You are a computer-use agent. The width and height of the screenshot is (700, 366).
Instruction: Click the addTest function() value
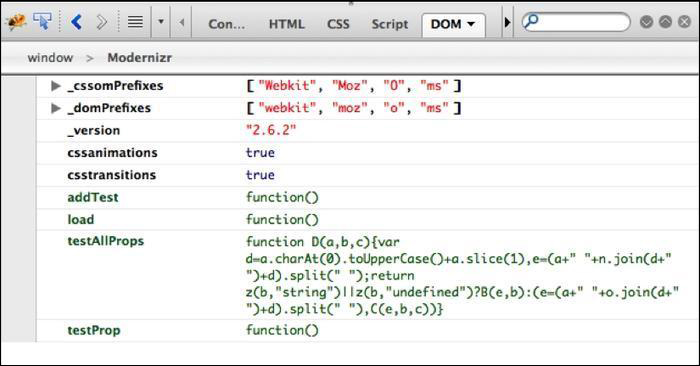coord(282,197)
